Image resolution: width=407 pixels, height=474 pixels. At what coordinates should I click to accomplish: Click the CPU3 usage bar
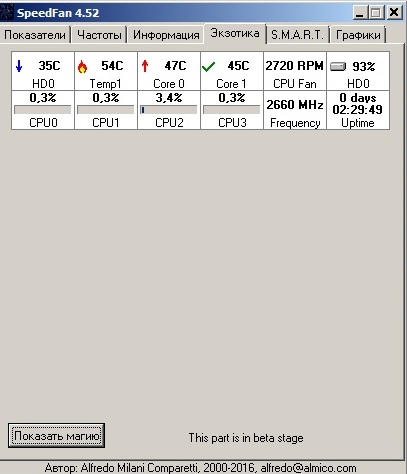[x=232, y=110]
